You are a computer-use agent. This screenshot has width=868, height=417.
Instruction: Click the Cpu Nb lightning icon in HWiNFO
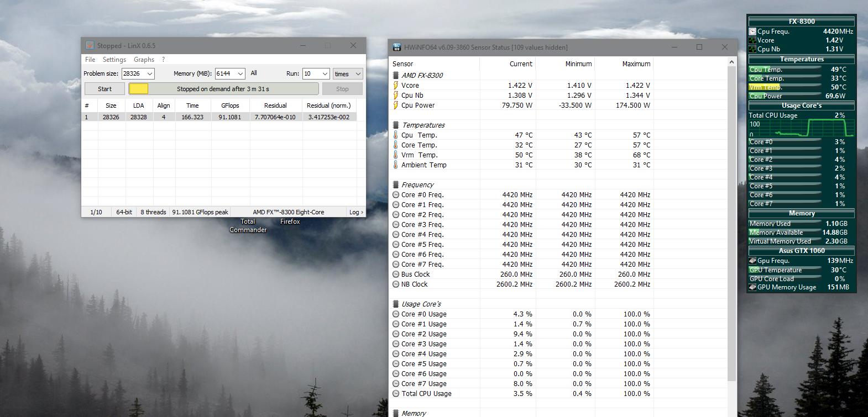[396, 96]
